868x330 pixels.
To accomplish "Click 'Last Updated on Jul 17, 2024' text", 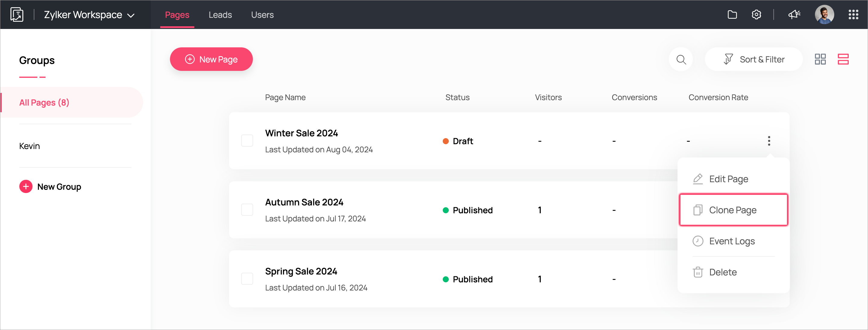I will click(315, 219).
